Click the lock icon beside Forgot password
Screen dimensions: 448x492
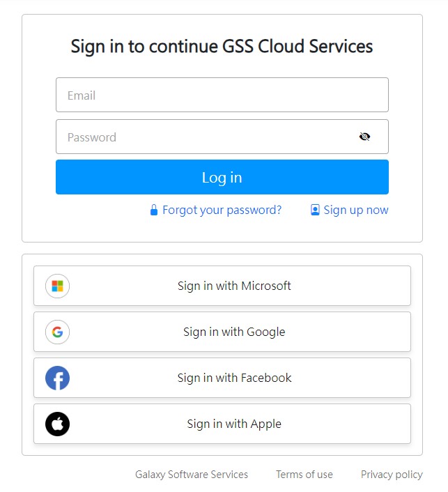click(154, 210)
